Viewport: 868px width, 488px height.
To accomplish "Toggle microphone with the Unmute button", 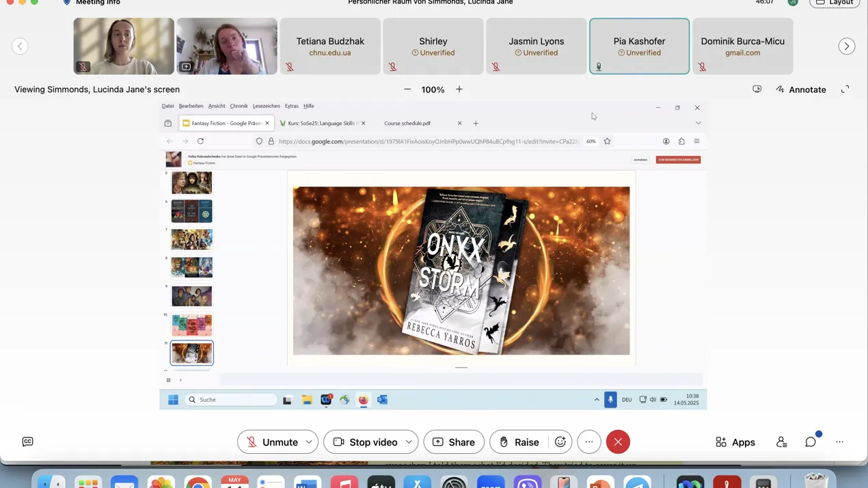I will pyautogui.click(x=271, y=442).
